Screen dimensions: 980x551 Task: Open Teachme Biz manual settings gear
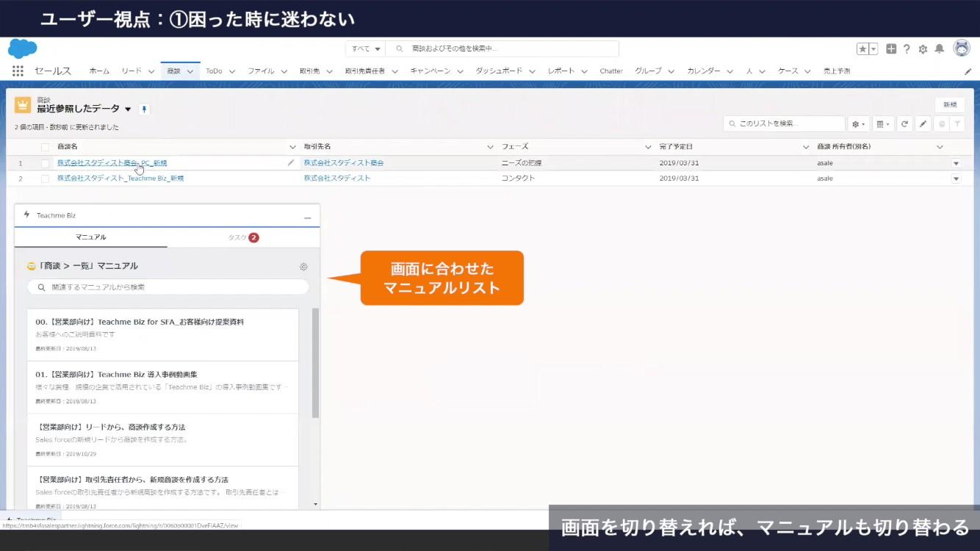point(303,267)
